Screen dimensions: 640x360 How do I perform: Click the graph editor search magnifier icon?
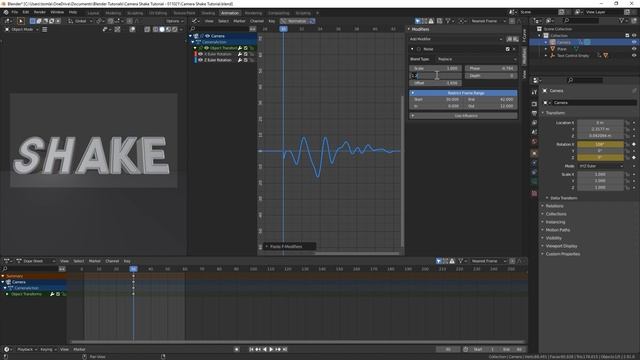(193, 29)
